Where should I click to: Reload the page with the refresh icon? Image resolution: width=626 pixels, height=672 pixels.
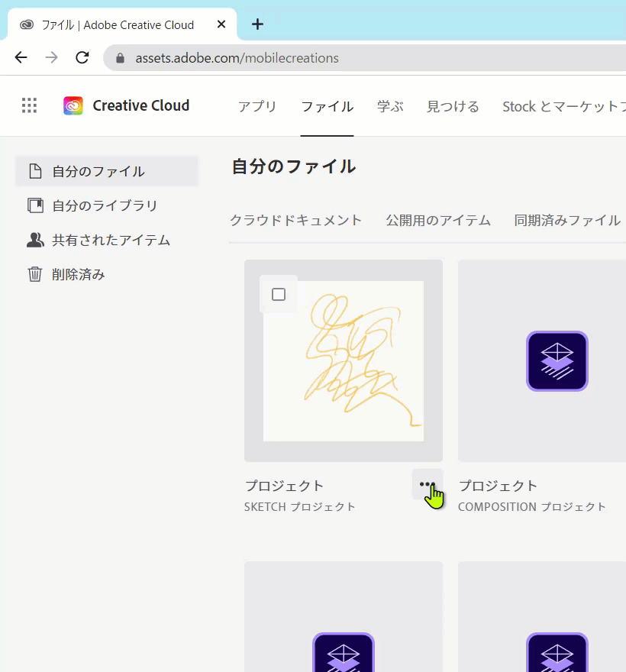coord(82,57)
